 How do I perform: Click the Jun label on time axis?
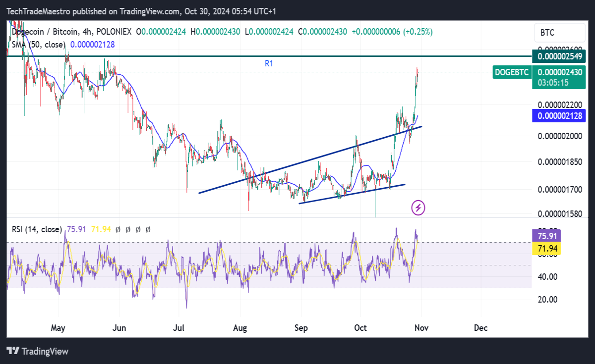pos(119,328)
